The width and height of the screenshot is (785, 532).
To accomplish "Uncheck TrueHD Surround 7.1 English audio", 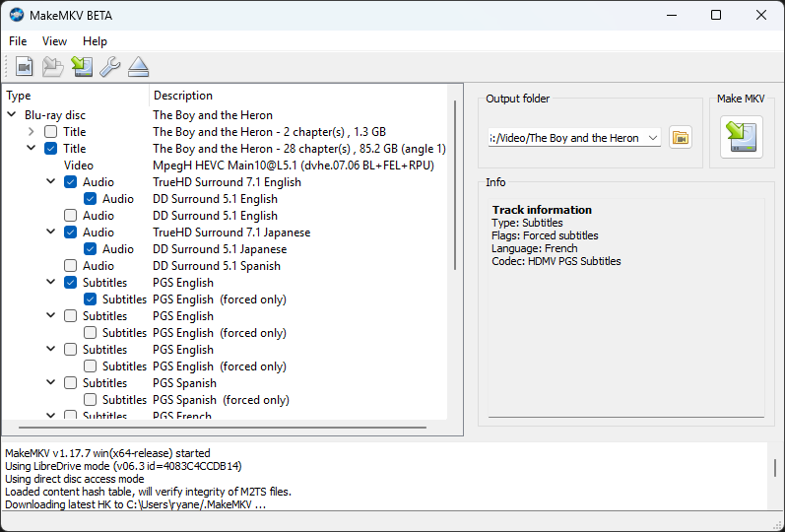I will pyautogui.click(x=70, y=182).
